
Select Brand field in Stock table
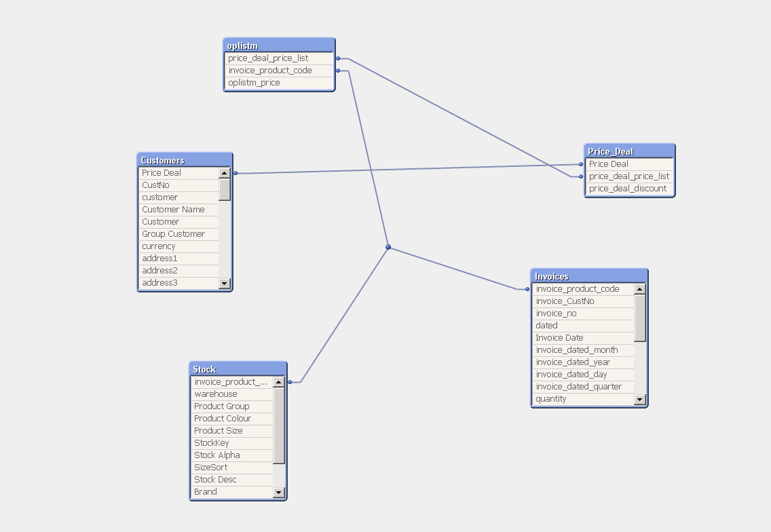coord(232,492)
